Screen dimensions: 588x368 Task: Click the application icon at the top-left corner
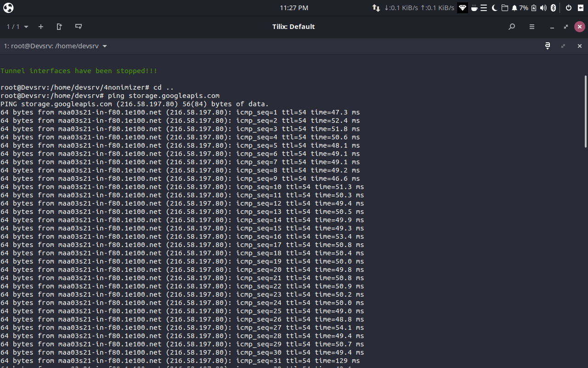coord(8,8)
